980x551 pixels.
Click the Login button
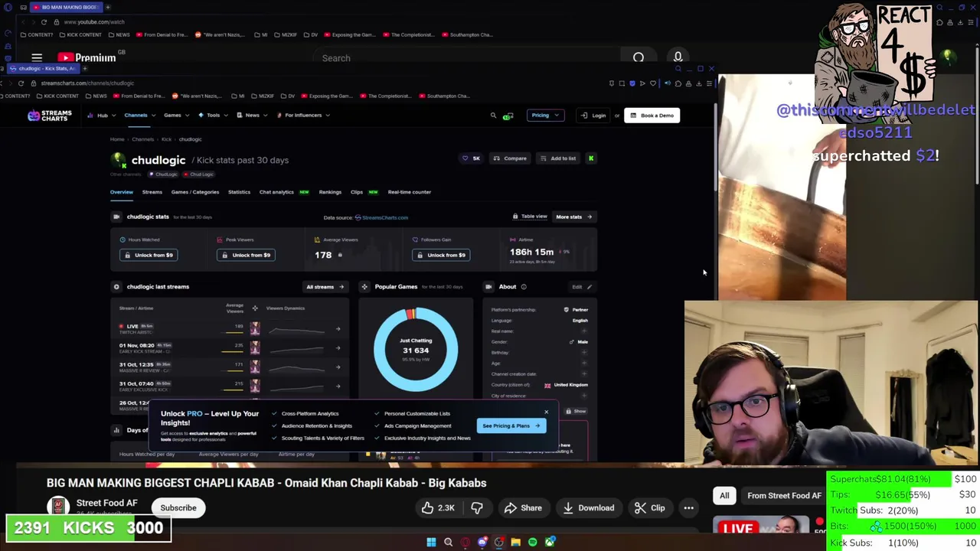[x=593, y=116]
